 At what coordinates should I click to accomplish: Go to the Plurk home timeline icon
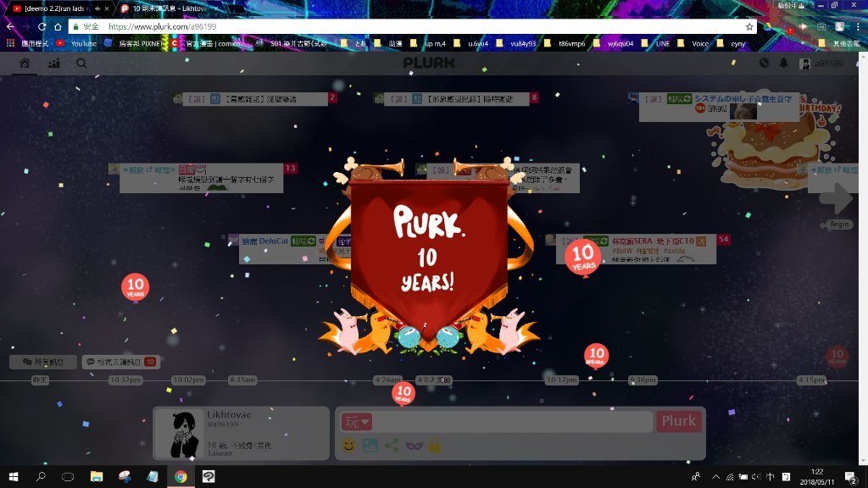point(25,63)
